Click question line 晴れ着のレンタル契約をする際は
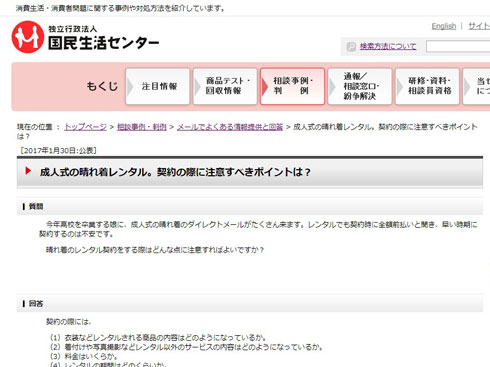The image size is (490, 367). pyautogui.click(x=155, y=250)
